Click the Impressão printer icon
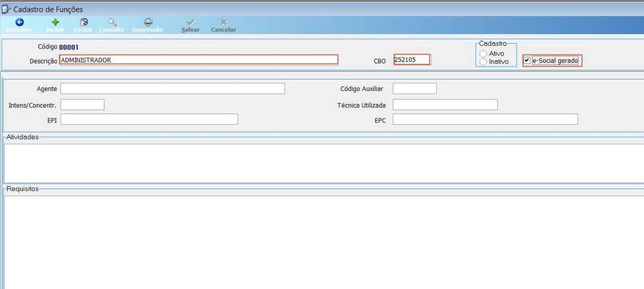644x289 pixels. point(148,22)
